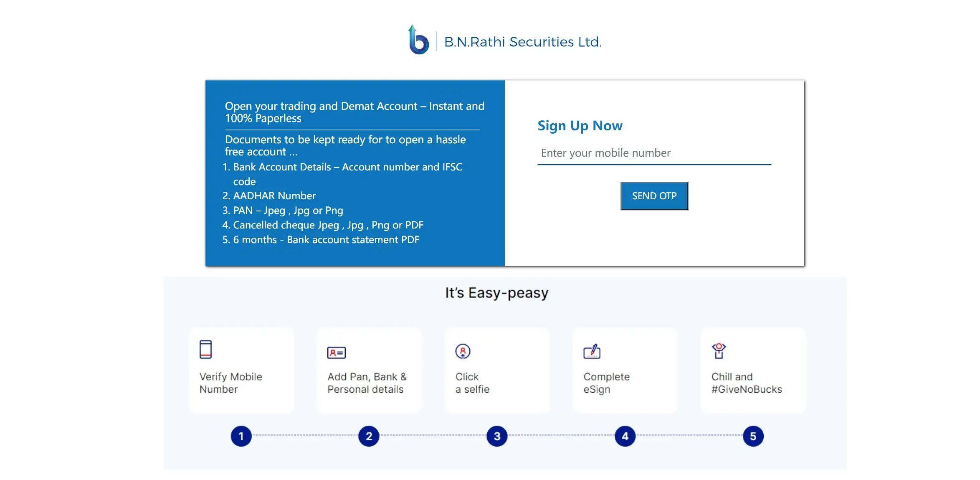Click the ID card icon for Pan details
The height and width of the screenshot is (480, 980).
pyautogui.click(x=337, y=353)
